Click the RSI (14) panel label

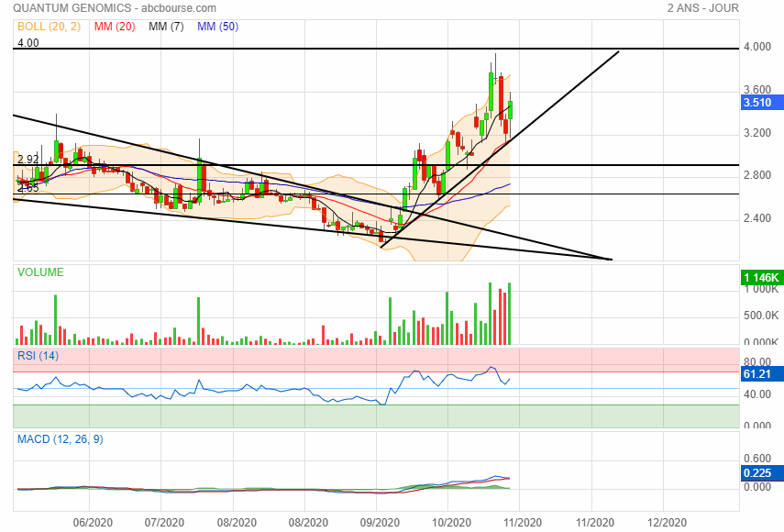tap(38, 356)
